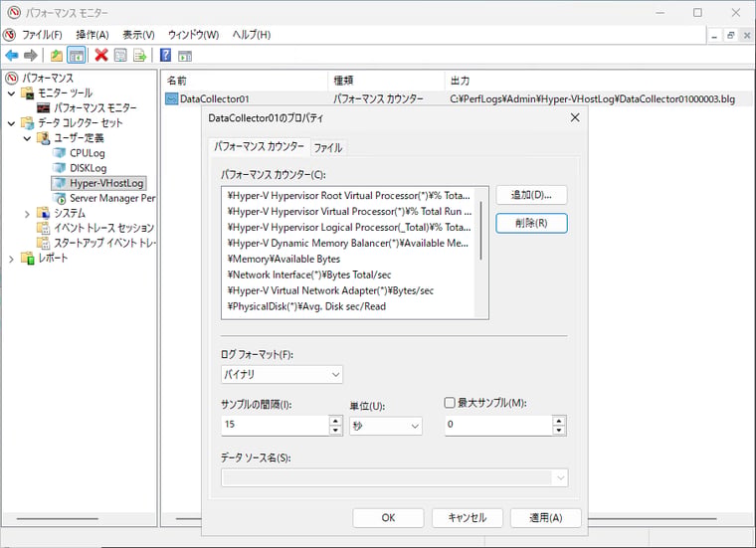Click the OK button
The image size is (756, 548).
pyautogui.click(x=388, y=517)
